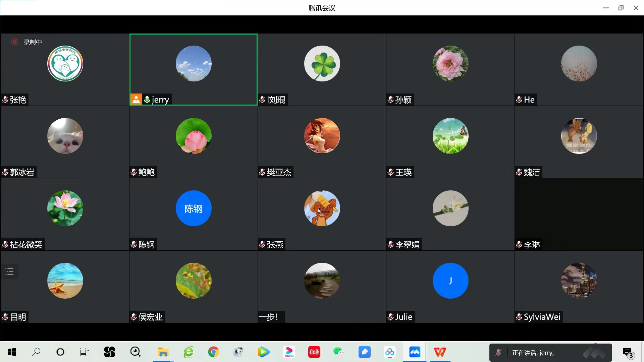Open File Explorer from the taskbar
Screen dimensions: 644x362
tap(163, 352)
